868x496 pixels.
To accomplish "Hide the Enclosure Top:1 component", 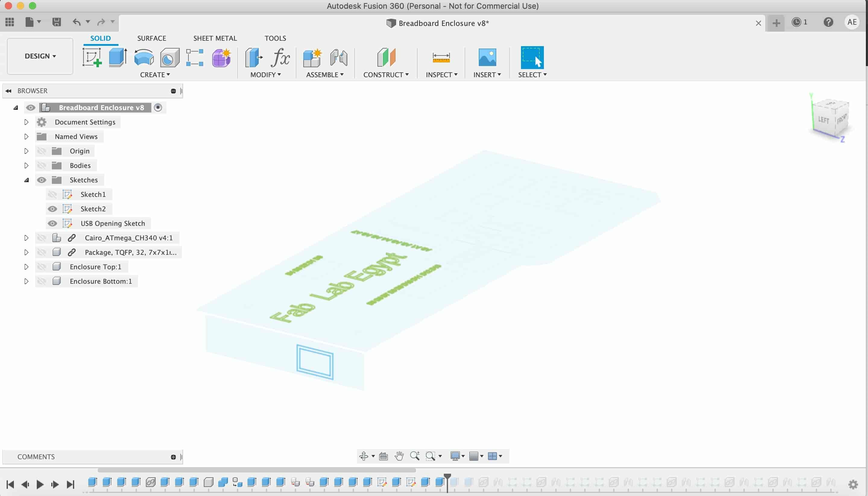I will (42, 267).
